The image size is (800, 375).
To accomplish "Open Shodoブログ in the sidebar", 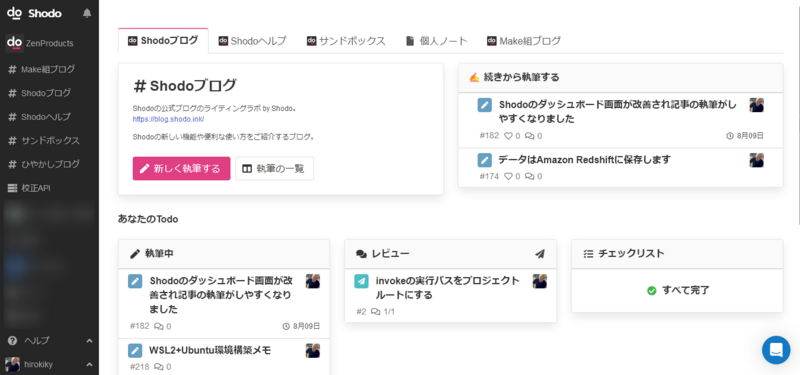I will [39, 93].
